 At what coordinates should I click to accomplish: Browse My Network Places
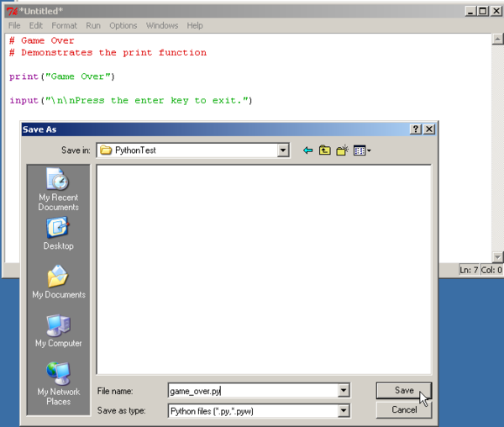[58, 382]
